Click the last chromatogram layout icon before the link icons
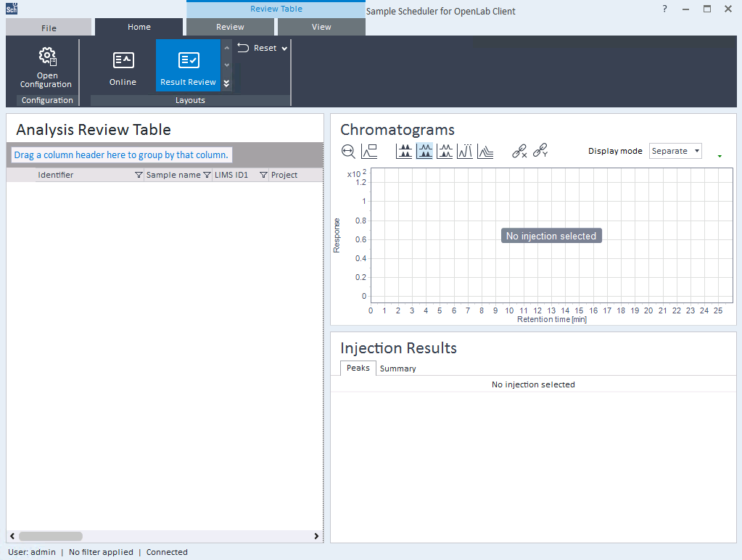The image size is (742, 560). [485, 151]
